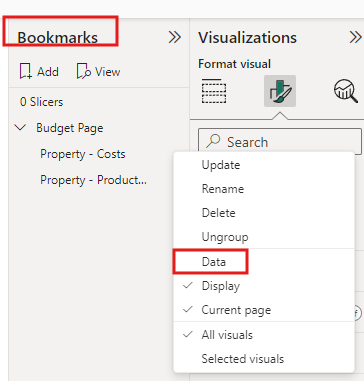Screen dimensions: 364x381
Task: Select the Format visual paintbrush icon
Action: tap(280, 91)
